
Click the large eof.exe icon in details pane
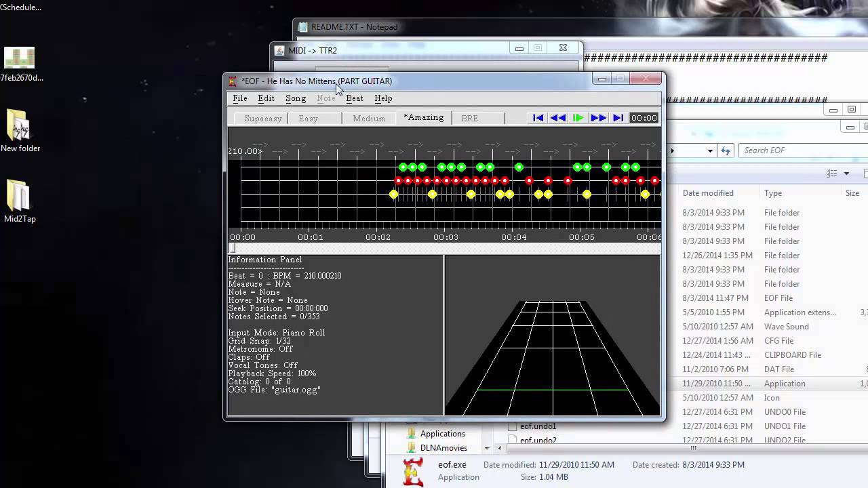pos(414,472)
